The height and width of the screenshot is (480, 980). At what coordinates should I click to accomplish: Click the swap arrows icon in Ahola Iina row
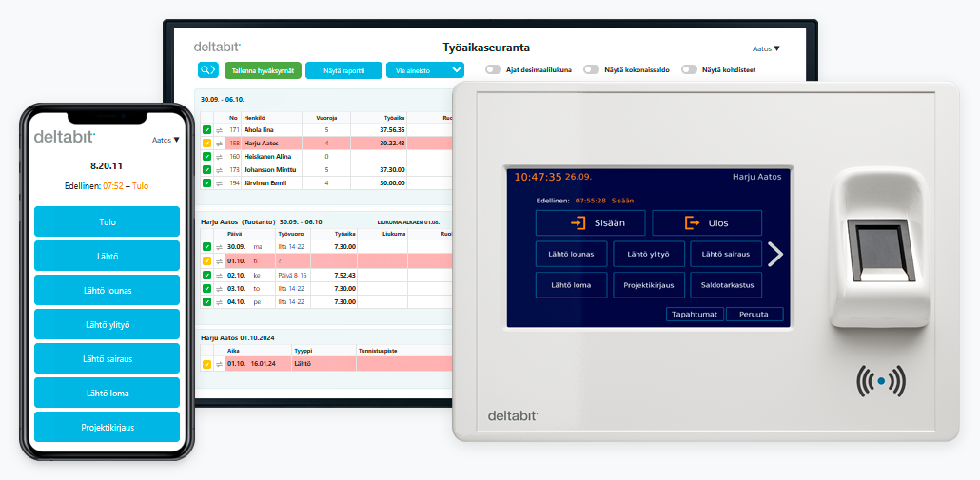point(220,130)
